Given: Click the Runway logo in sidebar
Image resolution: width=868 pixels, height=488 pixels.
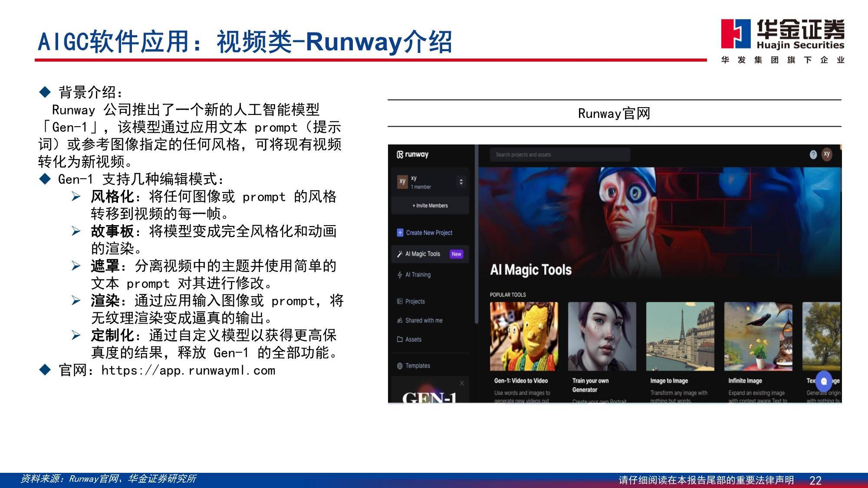Looking at the screenshot, I should [412, 154].
